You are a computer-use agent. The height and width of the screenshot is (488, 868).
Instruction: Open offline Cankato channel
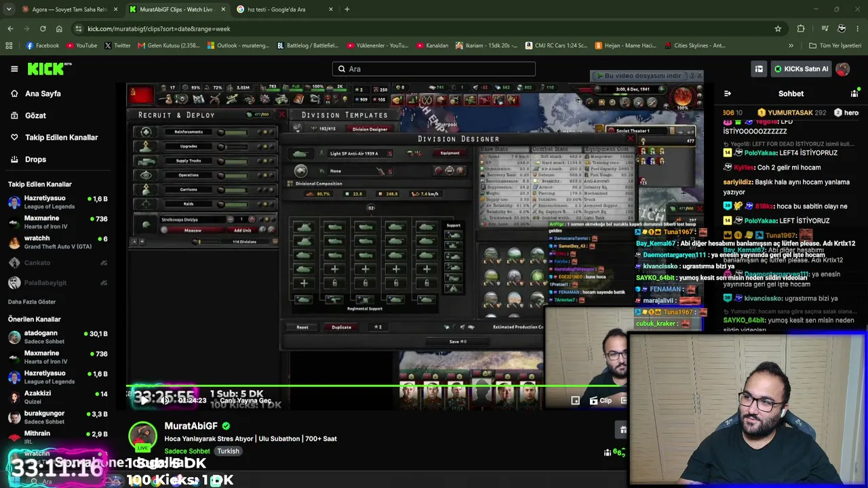click(58, 262)
